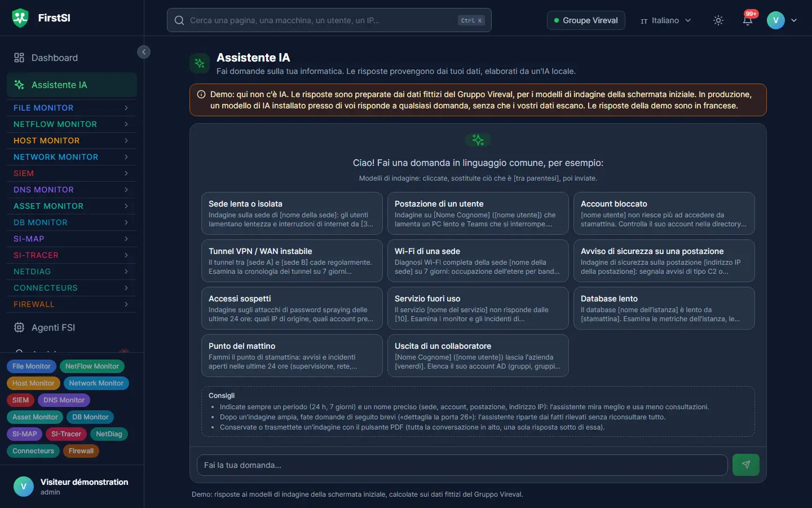The height and width of the screenshot is (508, 812).
Task: Click the Groupe Vireval tenant button
Action: (586, 20)
